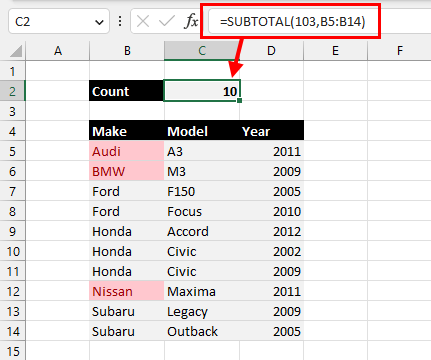
Task: Select the Focus model cell
Action: [202, 211]
